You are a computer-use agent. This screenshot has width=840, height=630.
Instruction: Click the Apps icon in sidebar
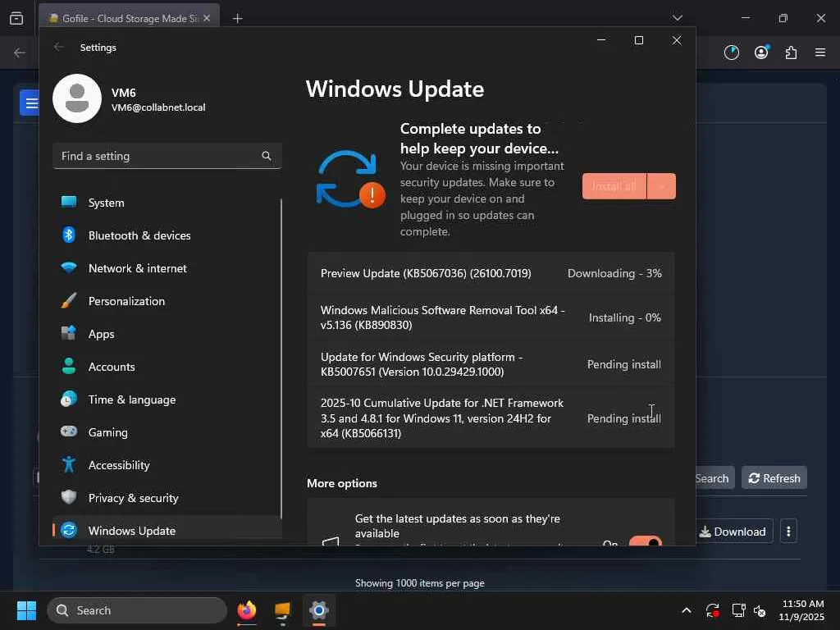[x=69, y=333]
